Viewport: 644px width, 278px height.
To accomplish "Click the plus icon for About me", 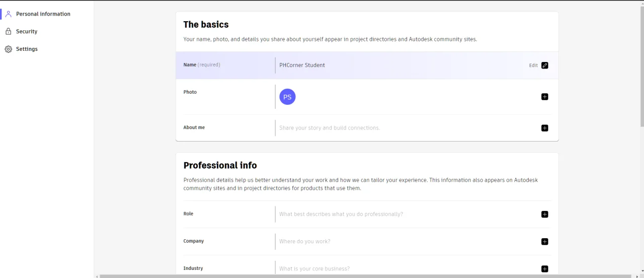I will point(544,128).
